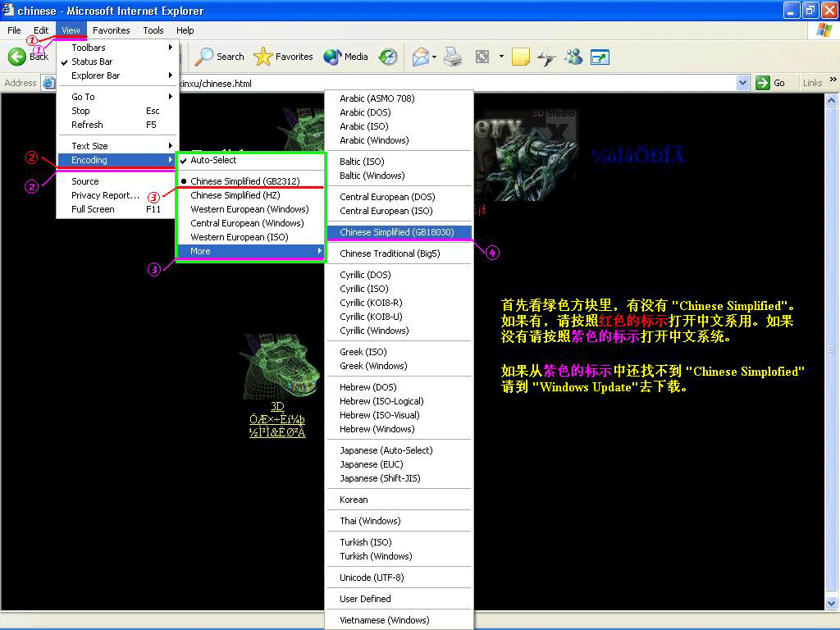Choose Central European (Windows) encoding
Image resolution: width=840 pixels, height=630 pixels.
coord(251,223)
